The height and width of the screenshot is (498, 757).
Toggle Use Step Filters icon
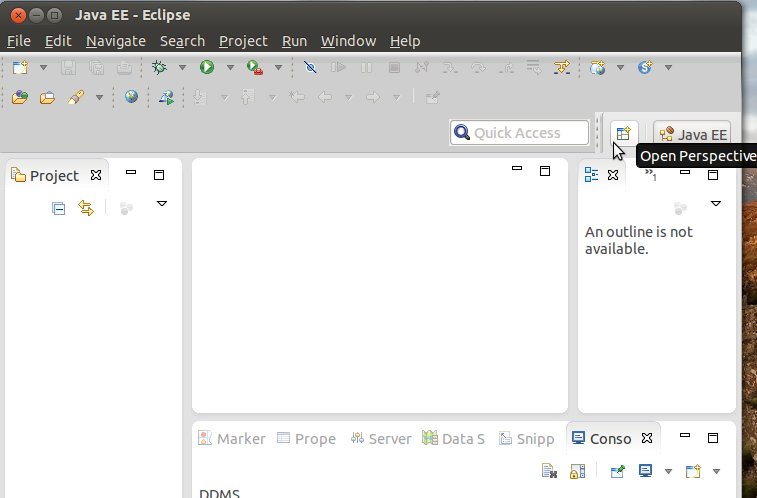(x=562, y=67)
